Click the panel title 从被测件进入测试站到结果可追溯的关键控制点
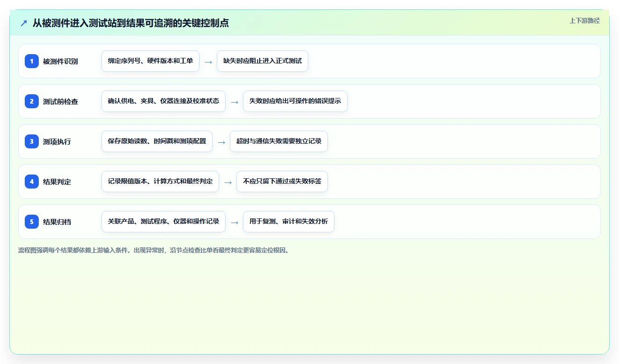The image size is (619, 364). (131, 23)
